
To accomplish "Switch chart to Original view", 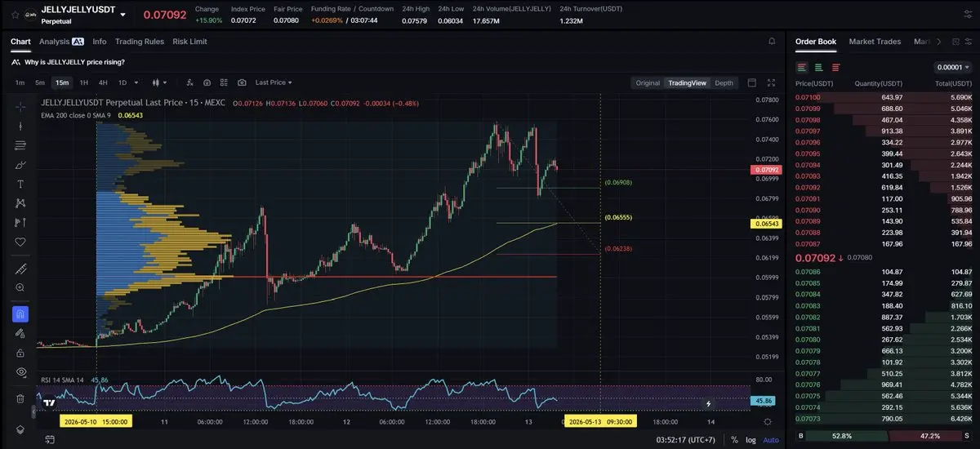I will click(x=648, y=82).
